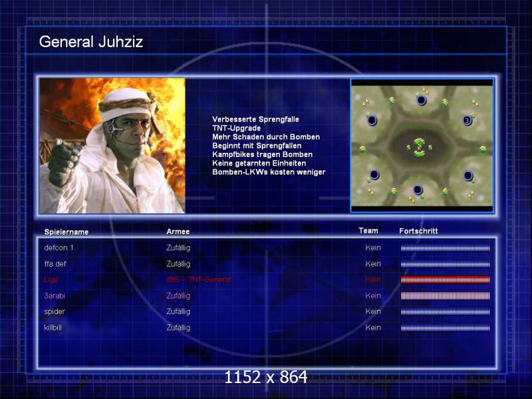
Task: Click 'Kein' team in spider row
Action: click(x=373, y=311)
